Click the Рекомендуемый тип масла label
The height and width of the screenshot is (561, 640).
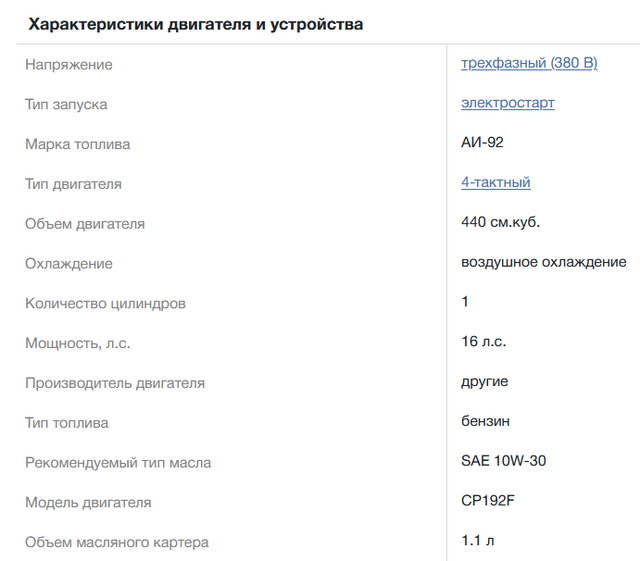pyautogui.click(x=118, y=463)
